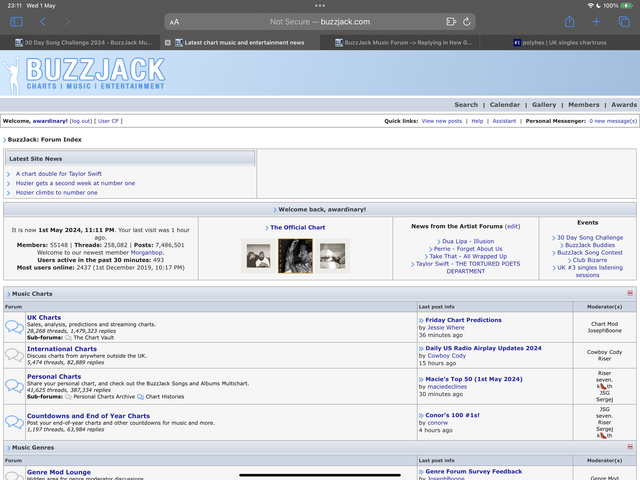This screenshot has width=640, height=480.
Task: Open the Search menu item
Action: coord(466,105)
